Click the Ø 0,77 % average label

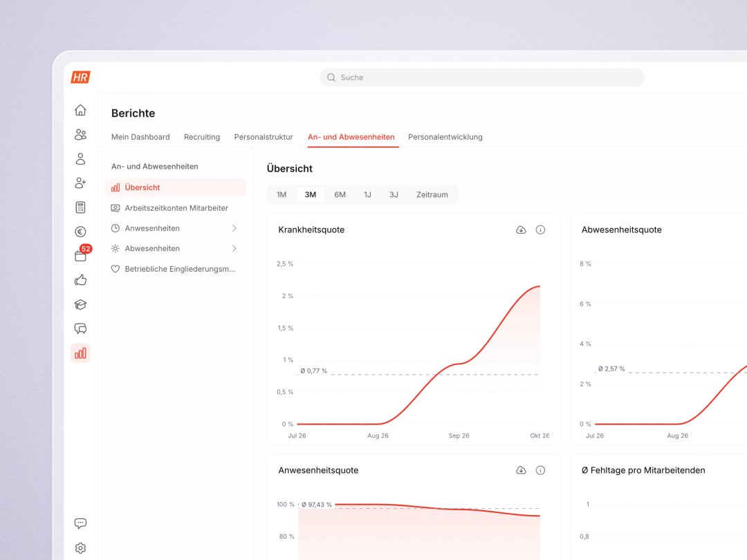pos(314,371)
